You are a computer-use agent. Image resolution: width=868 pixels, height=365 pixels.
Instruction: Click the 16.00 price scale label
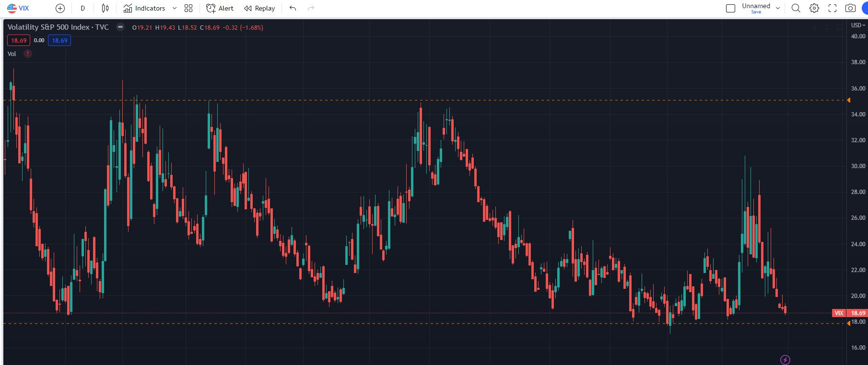858,348
